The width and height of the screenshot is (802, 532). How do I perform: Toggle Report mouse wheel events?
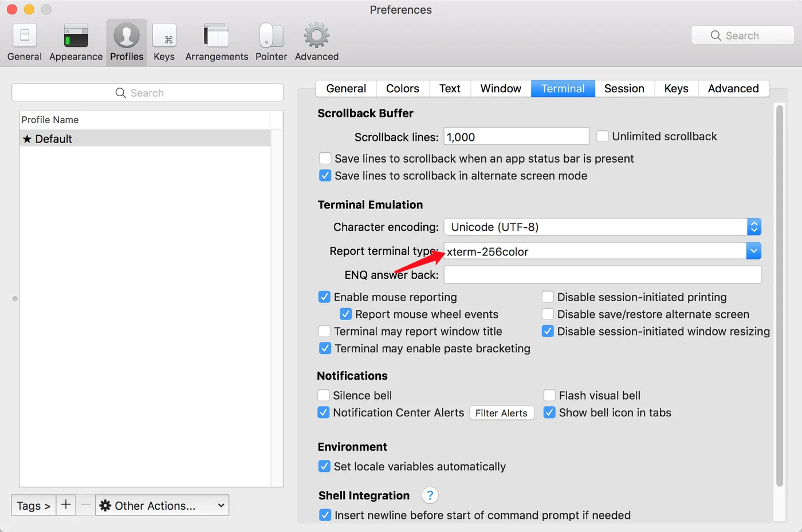pyautogui.click(x=345, y=314)
